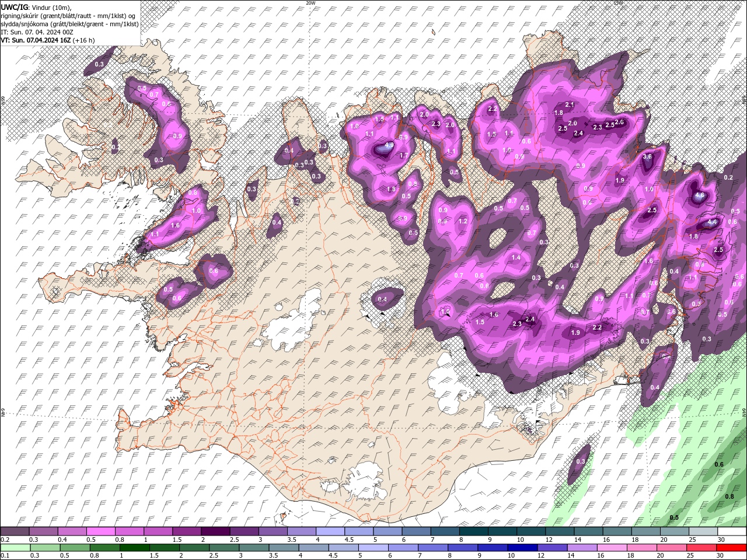
Task: Click the '15W' longitude label at top
Action: pyautogui.click(x=619, y=2)
